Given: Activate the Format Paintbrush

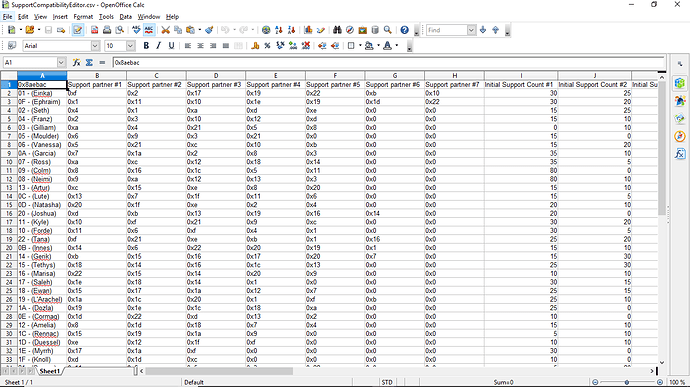Looking at the screenshot, I should point(209,30).
